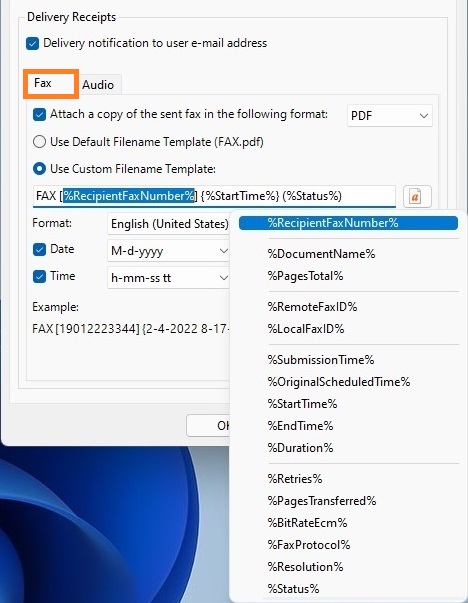This screenshot has height=603, width=468.
Task: Uncheck Delivery notification to user e-mail address
Action: tap(33, 43)
